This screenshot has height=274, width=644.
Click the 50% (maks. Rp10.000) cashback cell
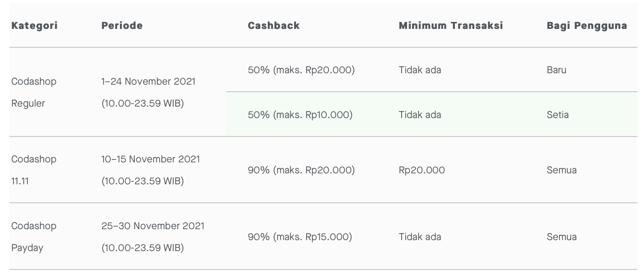pos(300,115)
